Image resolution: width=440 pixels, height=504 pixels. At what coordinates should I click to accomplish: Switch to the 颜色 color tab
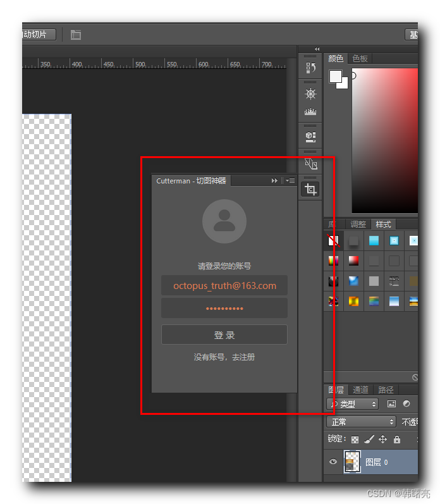[x=336, y=59]
